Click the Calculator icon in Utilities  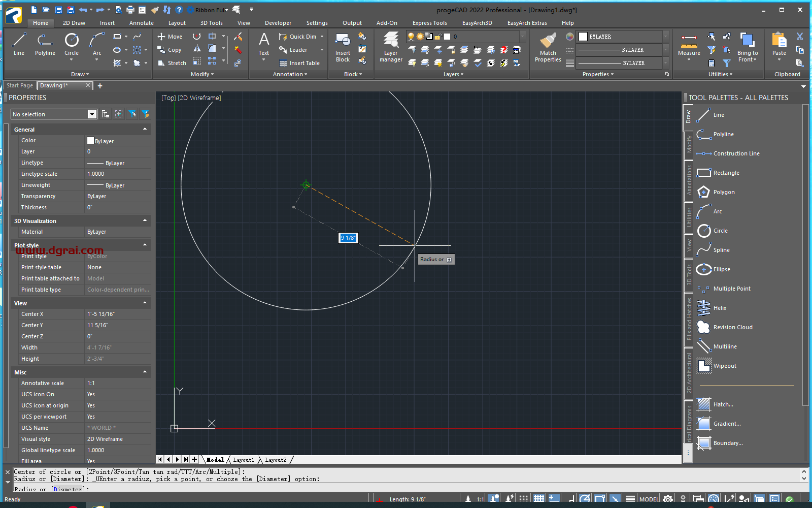(712, 63)
